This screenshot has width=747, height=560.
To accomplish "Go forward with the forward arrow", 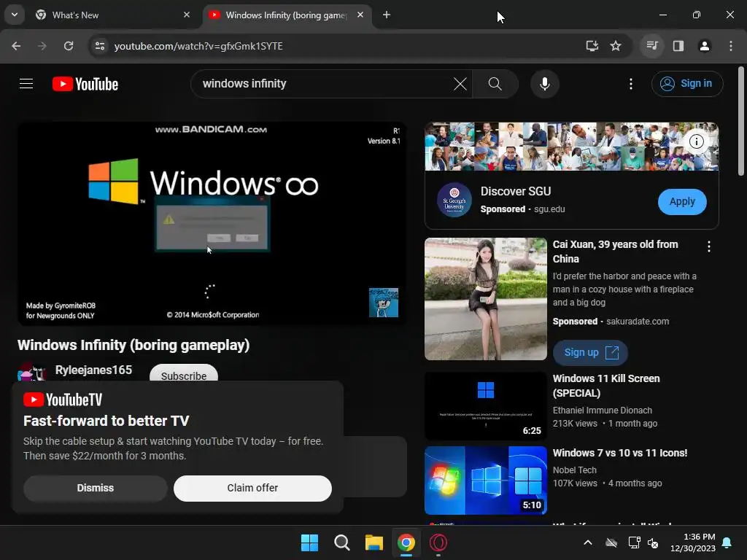I will tap(42, 46).
